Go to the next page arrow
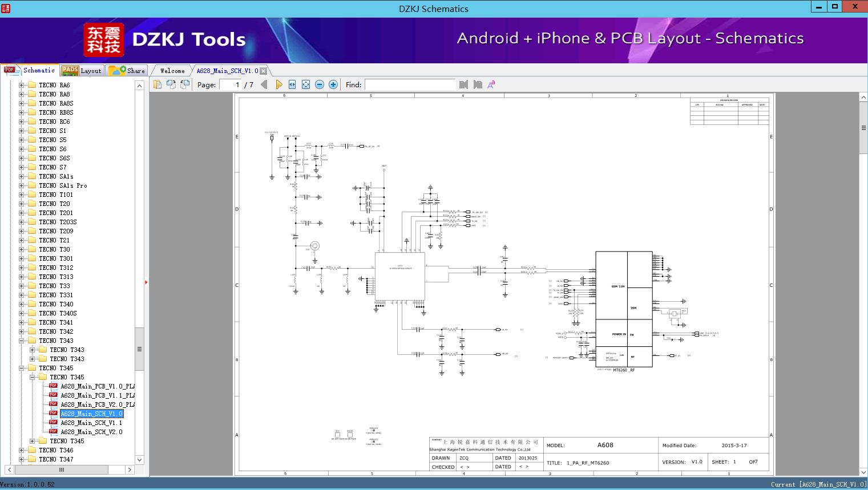The image size is (868, 490). coord(278,84)
